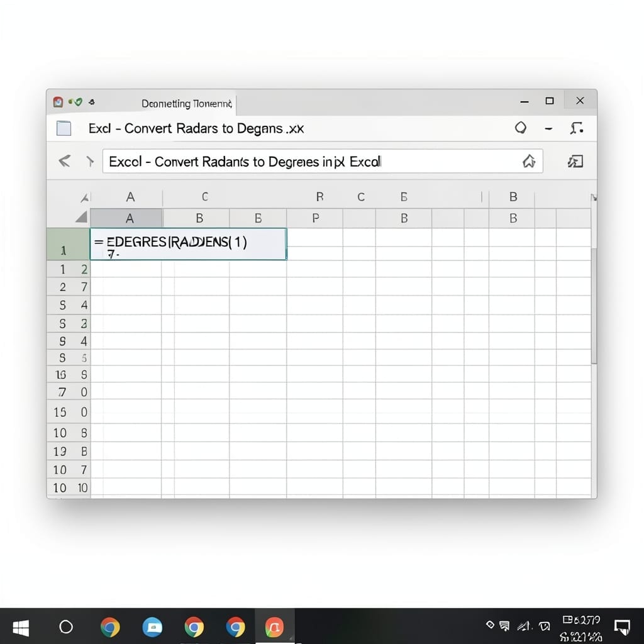Click the Cortana circle on the taskbar
644x644 pixels.
[66, 627]
